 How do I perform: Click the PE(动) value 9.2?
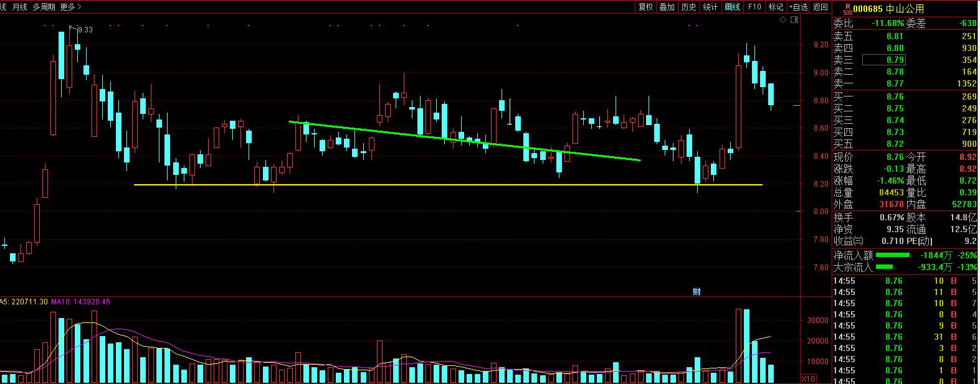pyautogui.click(x=971, y=241)
